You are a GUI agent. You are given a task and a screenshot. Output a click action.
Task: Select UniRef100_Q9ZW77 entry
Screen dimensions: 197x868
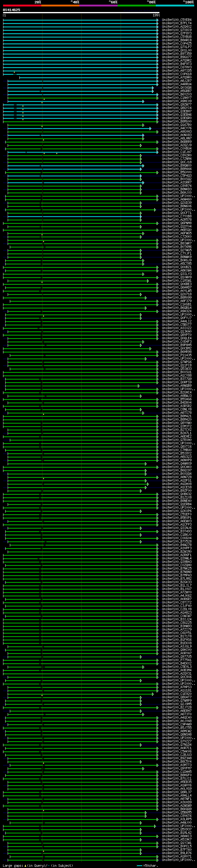click(176, 104)
